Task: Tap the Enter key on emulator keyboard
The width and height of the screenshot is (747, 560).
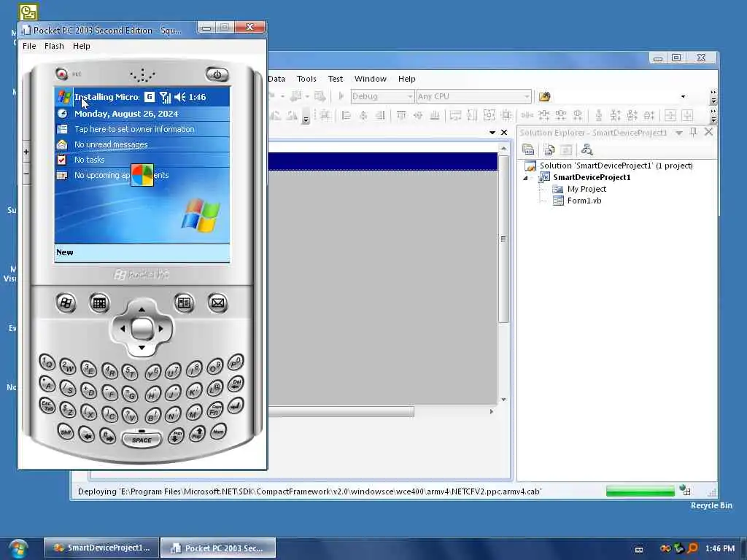Action: 236,405
